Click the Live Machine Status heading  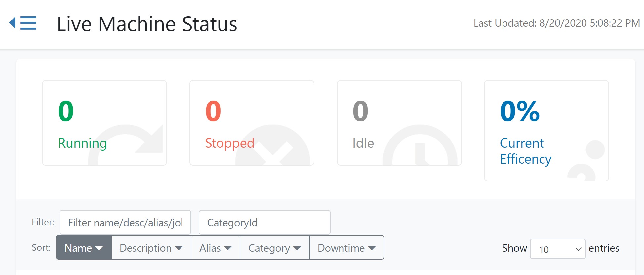click(x=147, y=24)
